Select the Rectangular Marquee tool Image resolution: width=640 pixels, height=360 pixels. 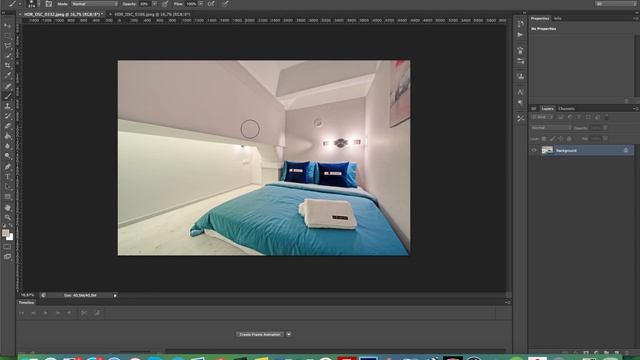(7, 36)
